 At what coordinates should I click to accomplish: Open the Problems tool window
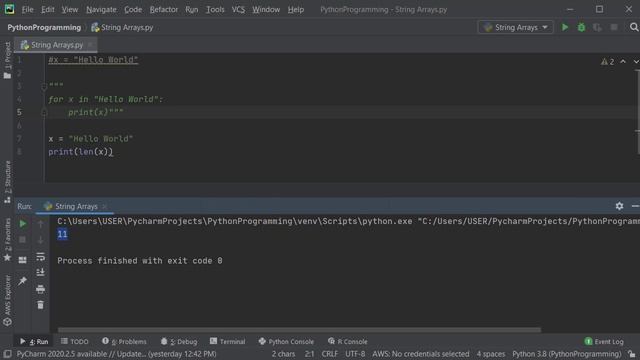pyautogui.click(x=124, y=341)
